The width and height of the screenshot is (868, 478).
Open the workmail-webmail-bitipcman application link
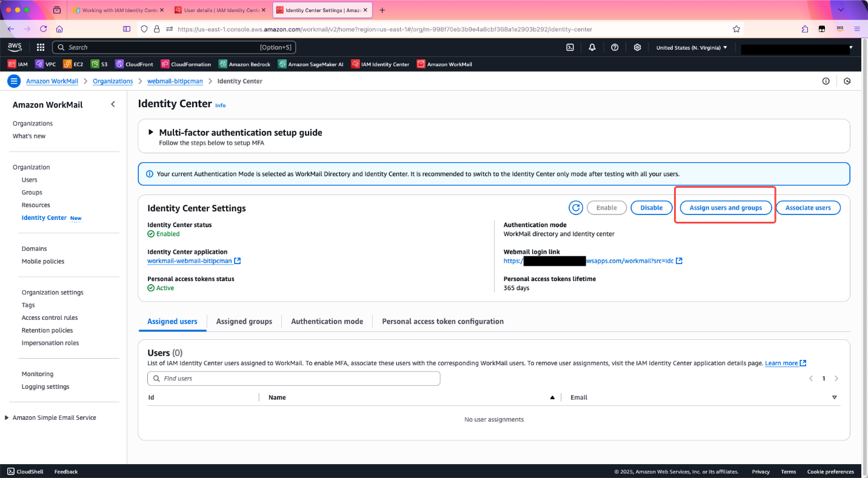194,261
